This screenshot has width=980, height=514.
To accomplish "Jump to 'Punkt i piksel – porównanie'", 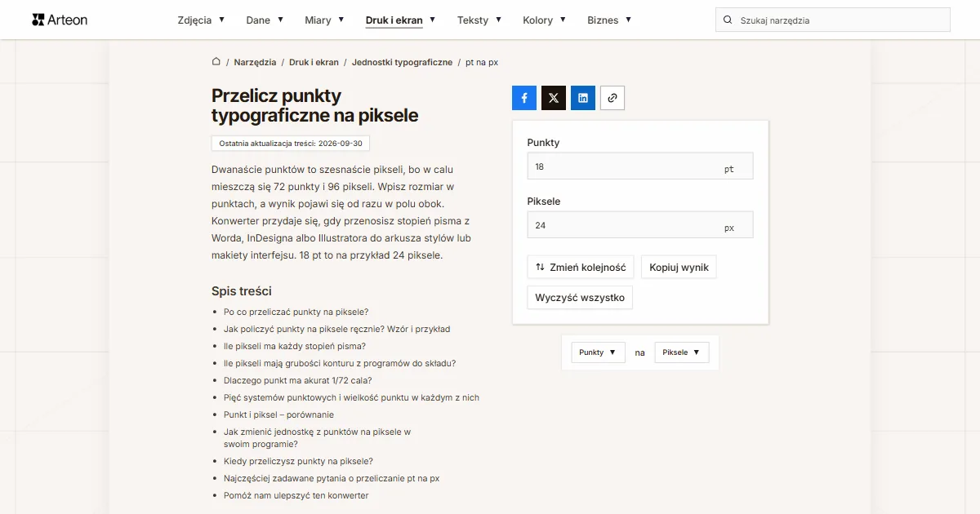I will pos(278,414).
